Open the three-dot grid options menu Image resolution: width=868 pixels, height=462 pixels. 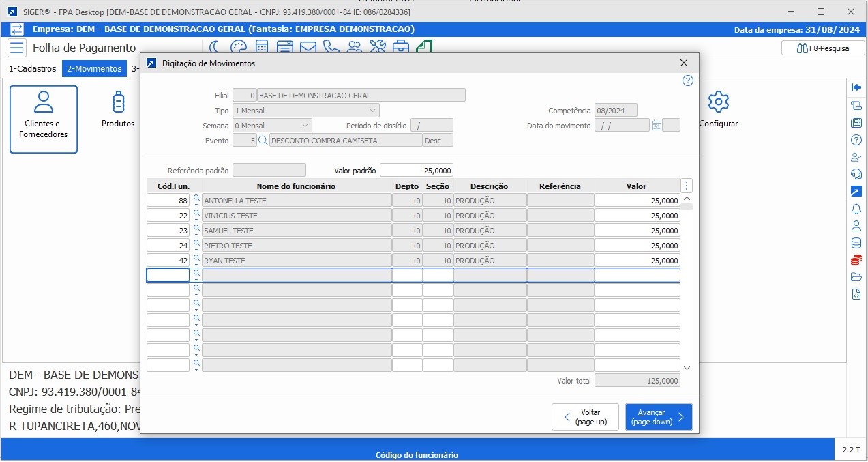click(x=687, y=186)
